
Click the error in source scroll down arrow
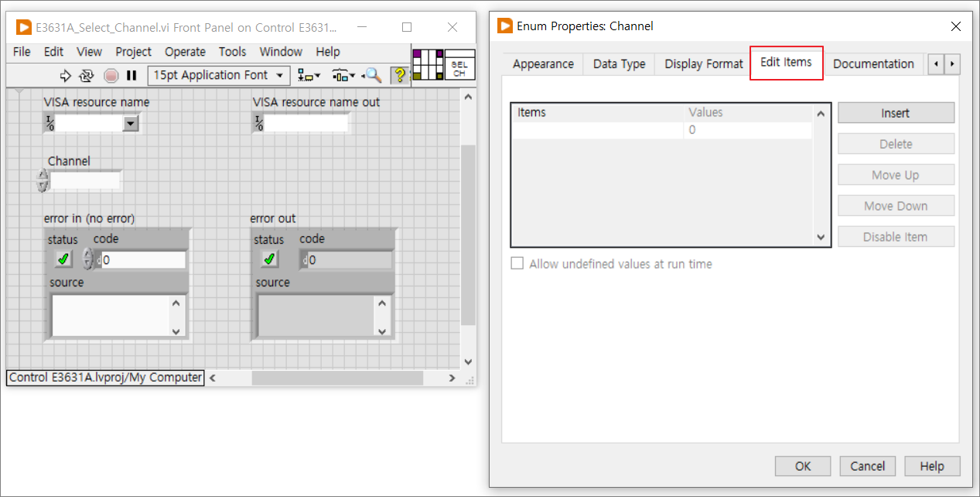pos(176,331)
